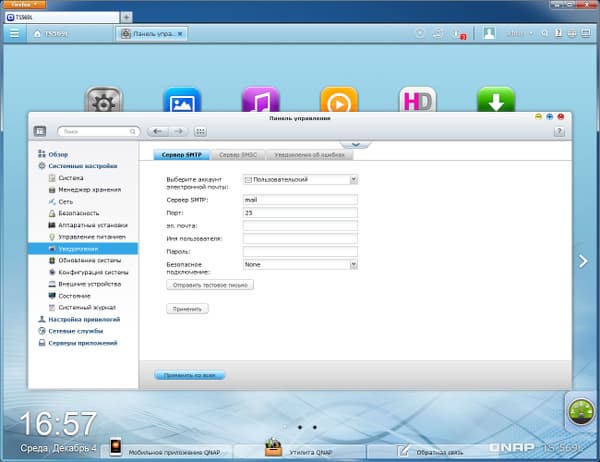Open Система in the sidebar
Image resolution: width=600 pixels, height=462 pixels.
66,178
